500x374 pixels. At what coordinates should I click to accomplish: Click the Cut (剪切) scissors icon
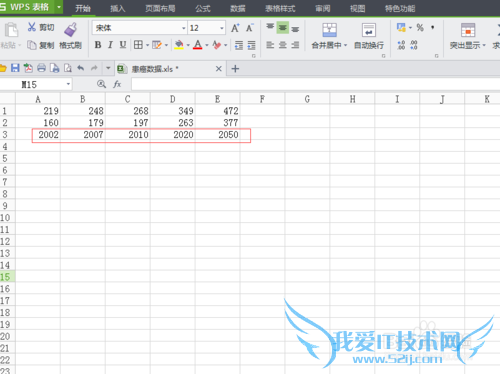[32, 27]
